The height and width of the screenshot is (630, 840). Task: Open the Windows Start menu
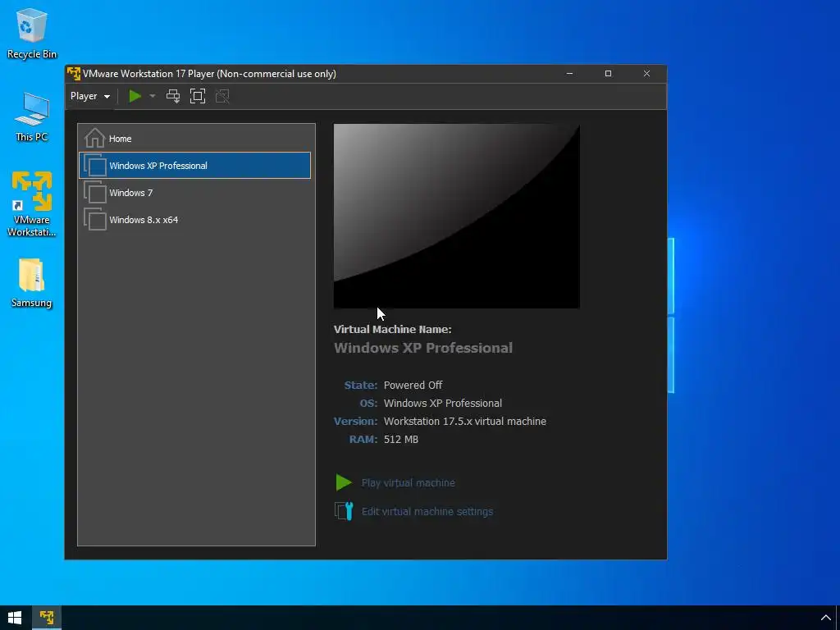coord(15,618)
